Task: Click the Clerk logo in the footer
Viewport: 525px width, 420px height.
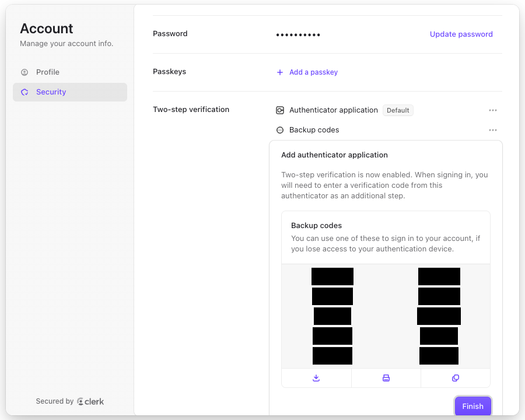Action: click(x=90, y=401)
